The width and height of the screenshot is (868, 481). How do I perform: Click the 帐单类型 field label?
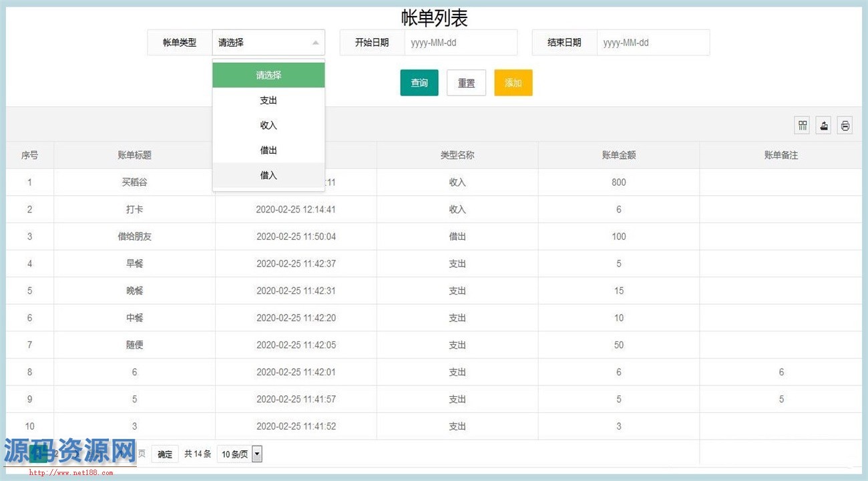point(180,42)
